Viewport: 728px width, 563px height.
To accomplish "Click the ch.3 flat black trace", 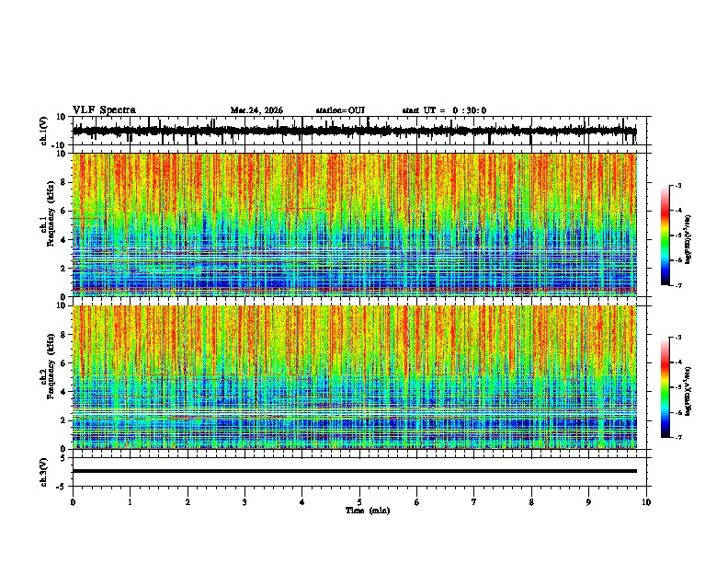I will tap(354, 471).
